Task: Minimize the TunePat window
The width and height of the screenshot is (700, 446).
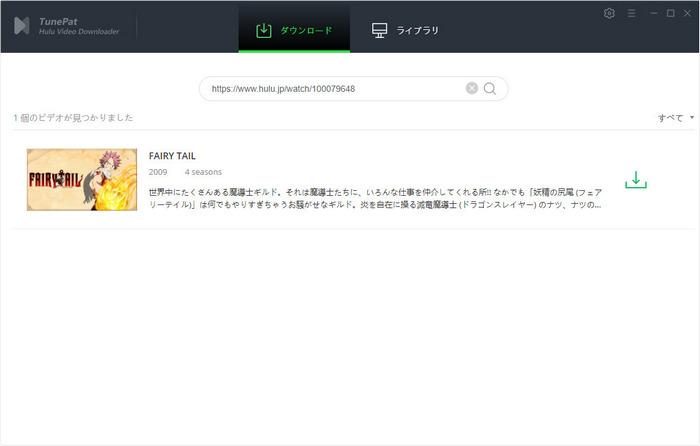Action: click(x=654, y=13)
